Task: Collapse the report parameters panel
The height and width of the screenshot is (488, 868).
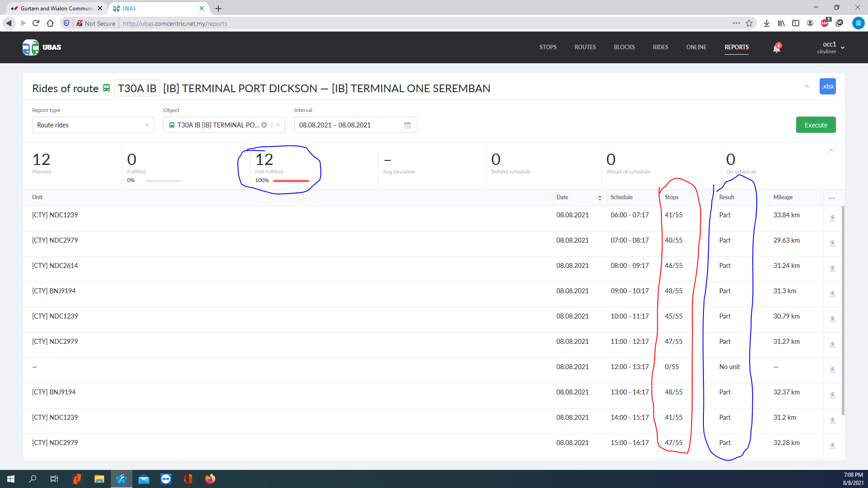Action: tap(807, 86)
